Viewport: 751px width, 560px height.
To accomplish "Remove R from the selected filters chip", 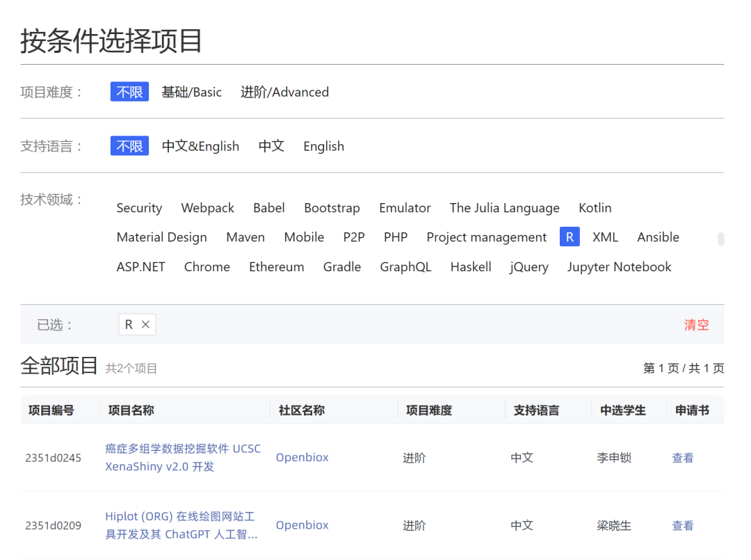I will pos(146,324).
